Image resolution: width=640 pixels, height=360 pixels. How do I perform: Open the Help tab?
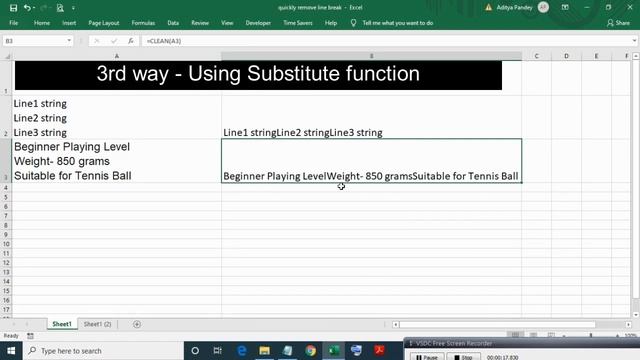coord(331,23)
